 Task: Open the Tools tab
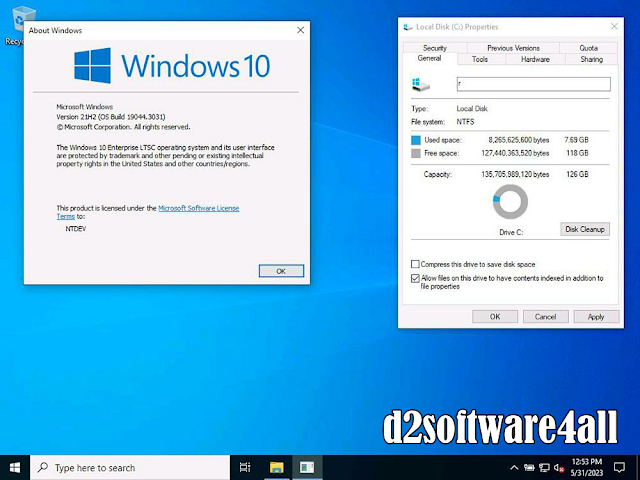(480, 59)
